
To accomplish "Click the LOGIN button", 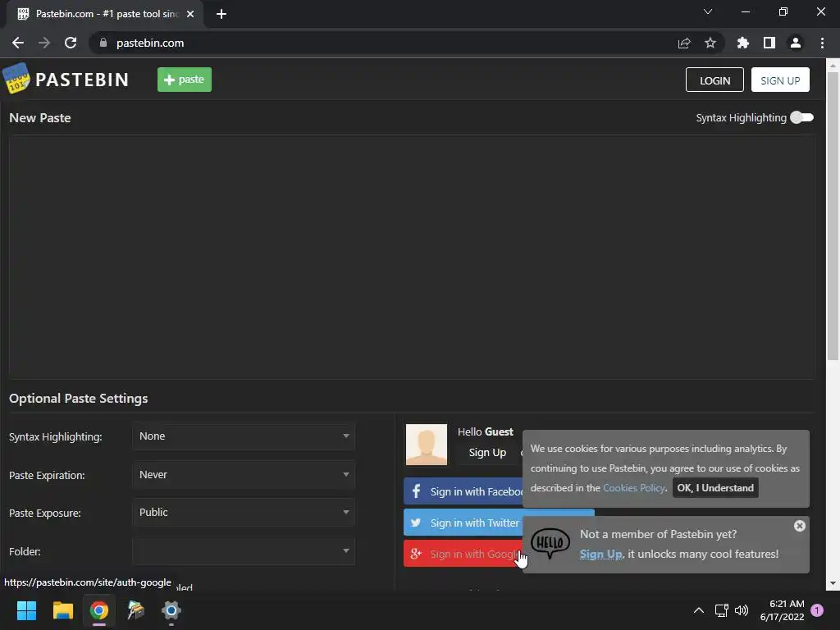I will 714,80.
